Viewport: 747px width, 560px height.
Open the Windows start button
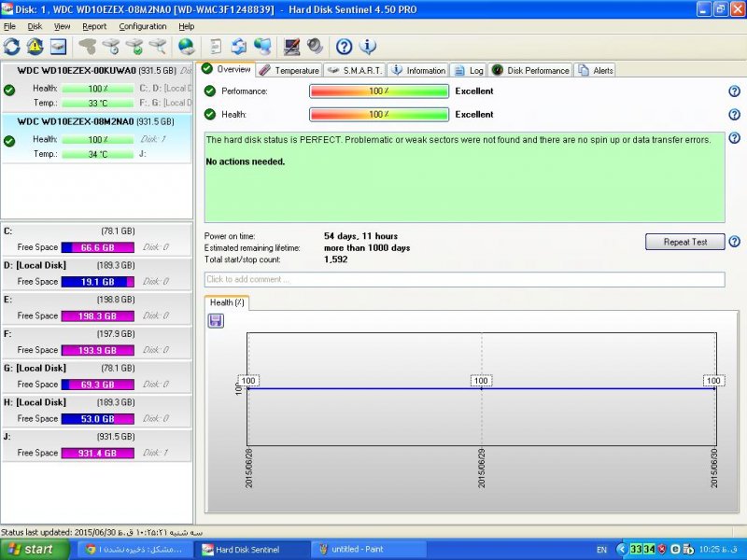tap(34, 550)
